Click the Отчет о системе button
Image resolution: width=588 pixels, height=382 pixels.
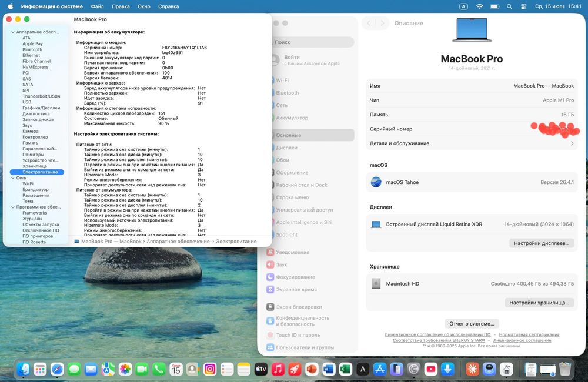click(x=472, y=323)
